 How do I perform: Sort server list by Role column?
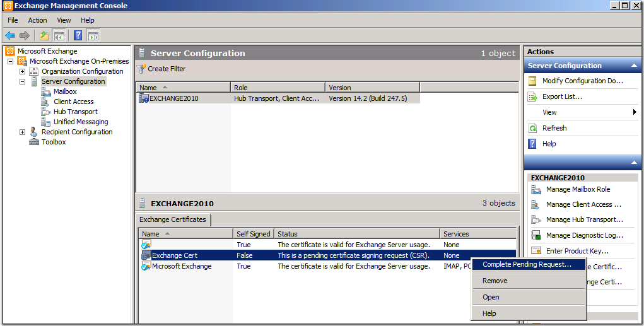(x=278, y=88)
